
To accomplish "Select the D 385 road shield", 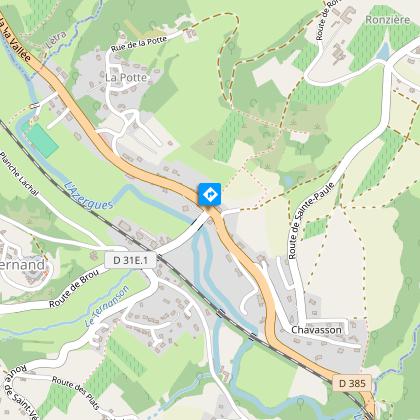I will (x=352, y=383).
